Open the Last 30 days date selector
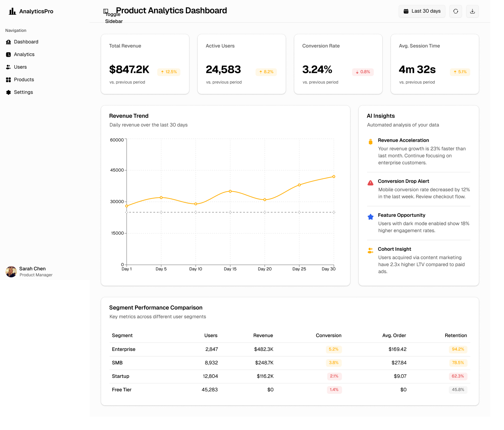Viewport: 504px width, 430px height. [x=422, y=11]
